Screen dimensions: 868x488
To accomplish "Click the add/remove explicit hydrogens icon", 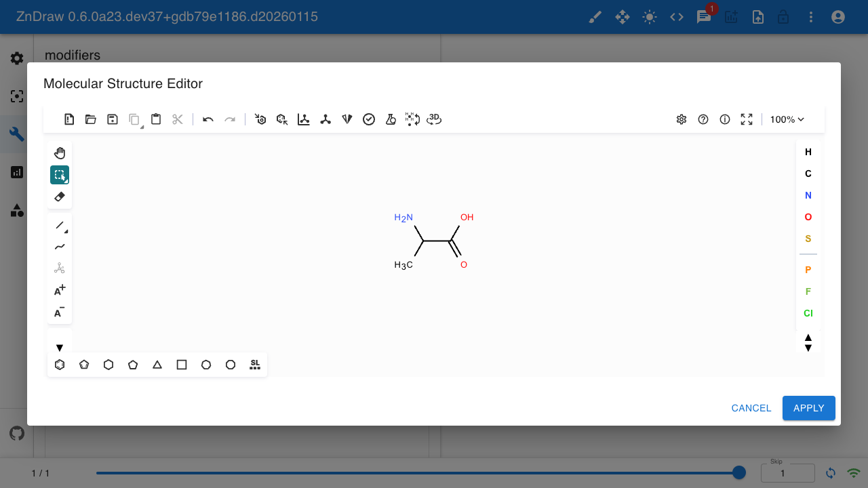I will tap(412, 119).
